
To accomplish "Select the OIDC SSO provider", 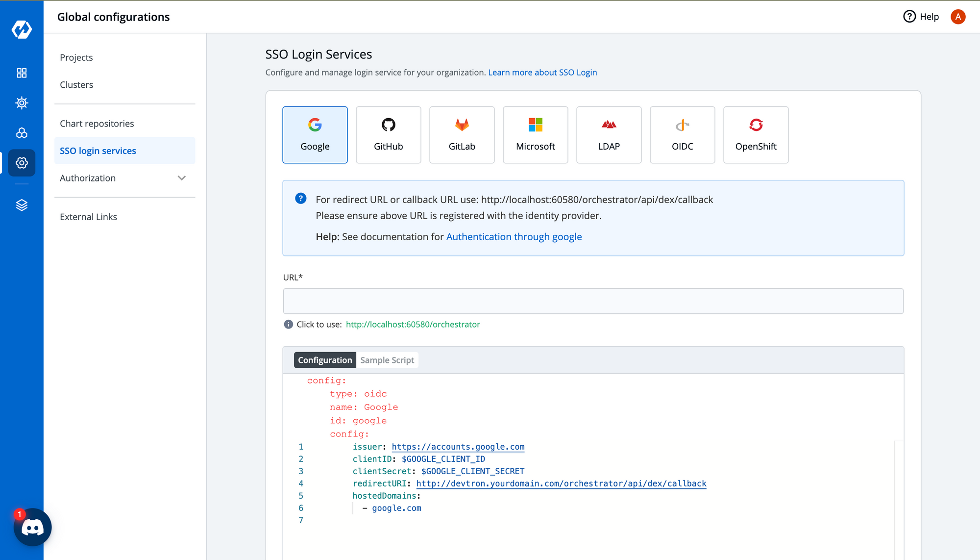I will click(683, 135).
